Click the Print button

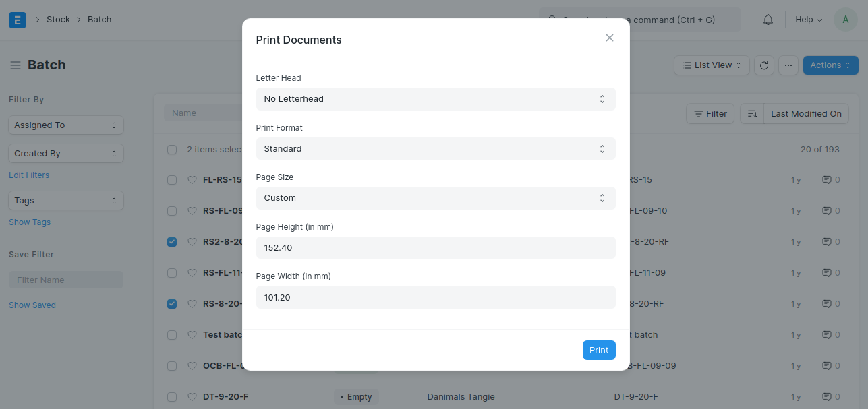pyautogui.click(x=599, y=350)
